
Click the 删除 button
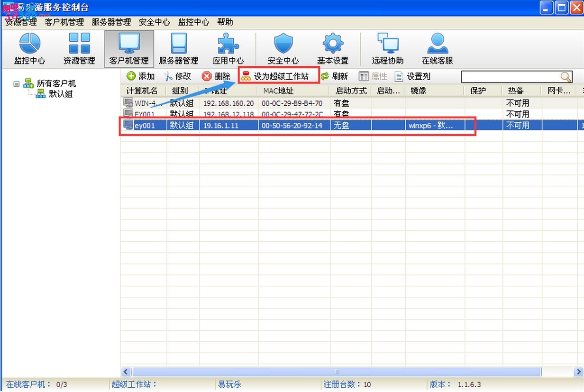tap(216, 76)
